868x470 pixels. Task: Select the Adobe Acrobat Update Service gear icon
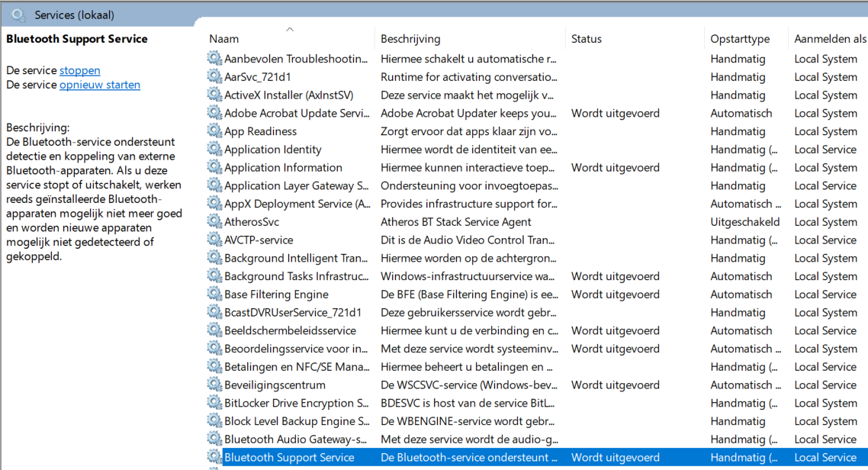(x=214, y=113)
